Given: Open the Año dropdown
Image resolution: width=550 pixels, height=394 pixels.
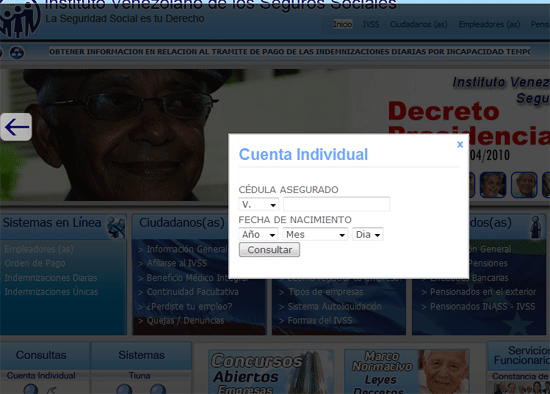Looking at the screenshot, I should coord(258,234).
